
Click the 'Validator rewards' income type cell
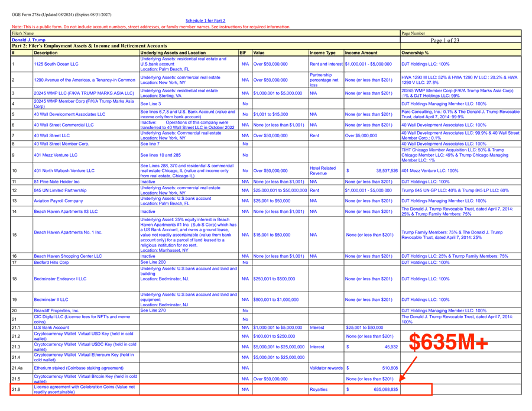click(326, 368)
